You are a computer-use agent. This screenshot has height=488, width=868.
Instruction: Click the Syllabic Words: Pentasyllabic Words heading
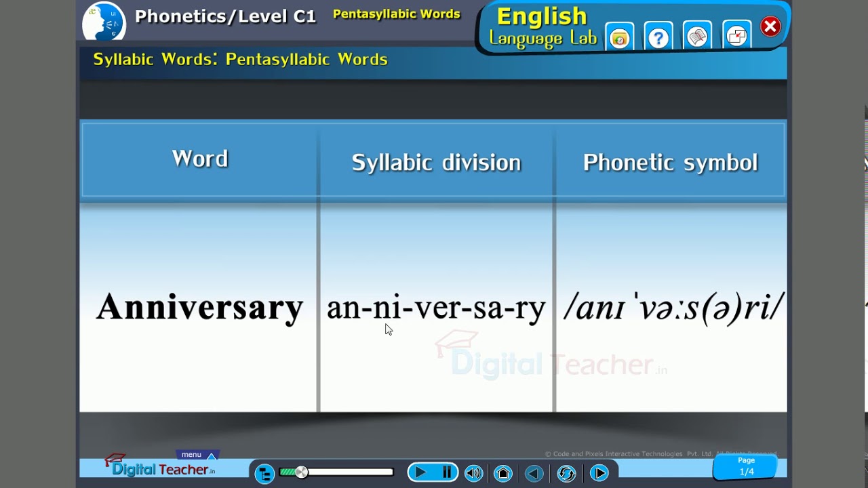point(240,59)
